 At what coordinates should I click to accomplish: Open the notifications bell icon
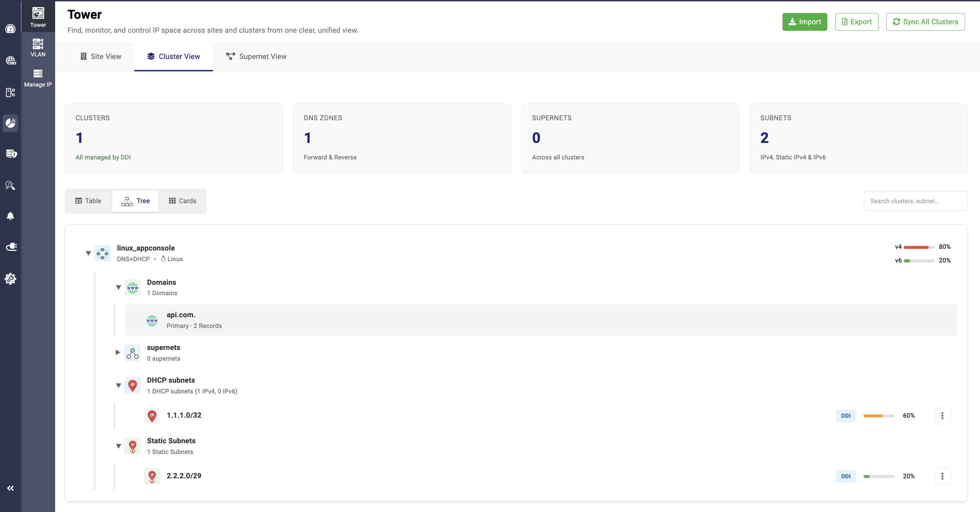10,216
